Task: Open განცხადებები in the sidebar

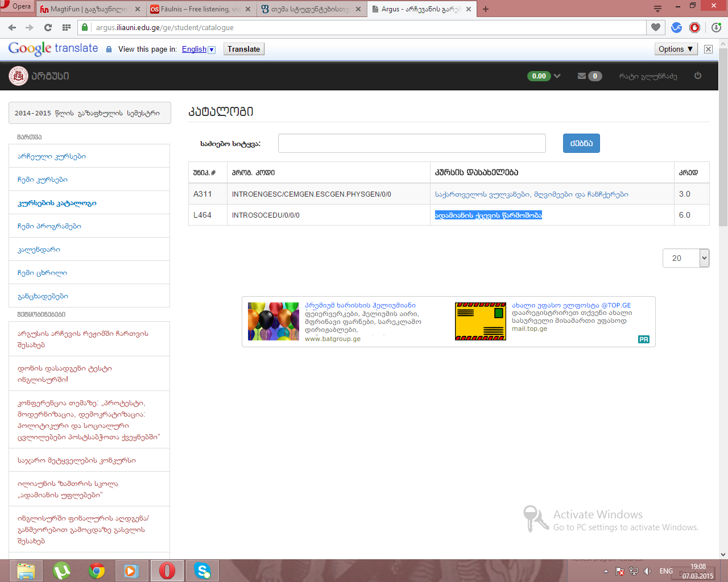Action: tap(89, 296)
